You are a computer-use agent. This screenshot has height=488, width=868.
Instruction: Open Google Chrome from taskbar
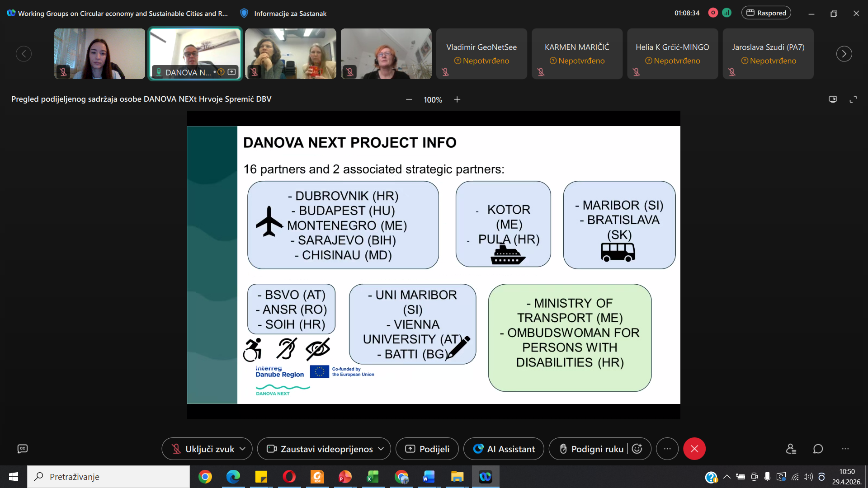205,477
